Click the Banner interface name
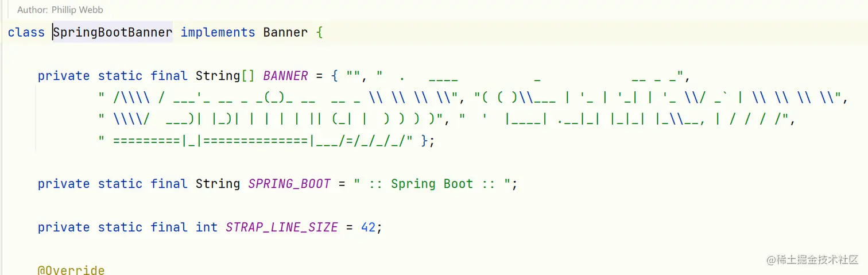868x275 pixels. (285, 33)
